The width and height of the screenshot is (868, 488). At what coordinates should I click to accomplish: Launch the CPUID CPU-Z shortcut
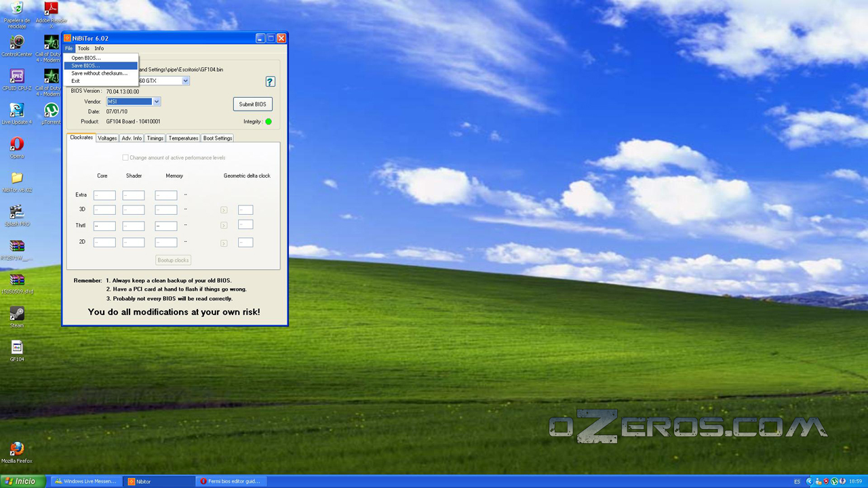tap(17, 80)
